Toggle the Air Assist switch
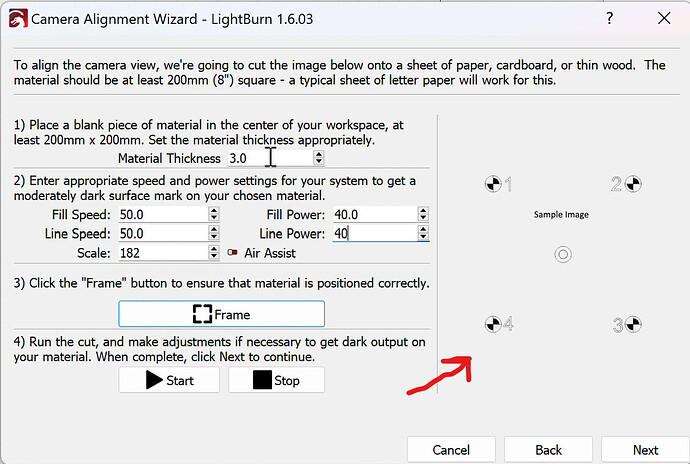 (x=232, y=253)
